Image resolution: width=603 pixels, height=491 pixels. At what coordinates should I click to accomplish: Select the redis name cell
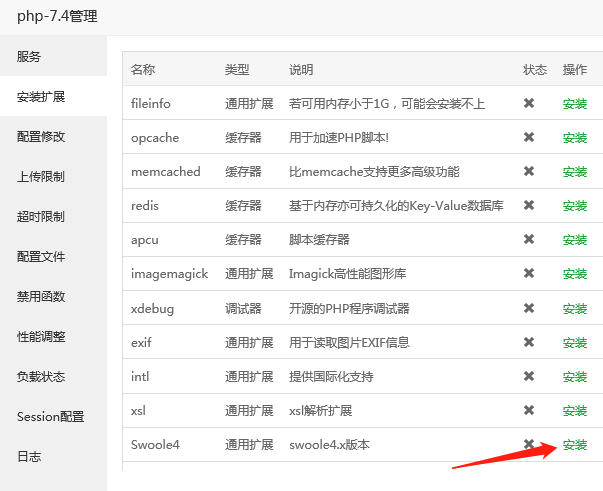(145, 206)
